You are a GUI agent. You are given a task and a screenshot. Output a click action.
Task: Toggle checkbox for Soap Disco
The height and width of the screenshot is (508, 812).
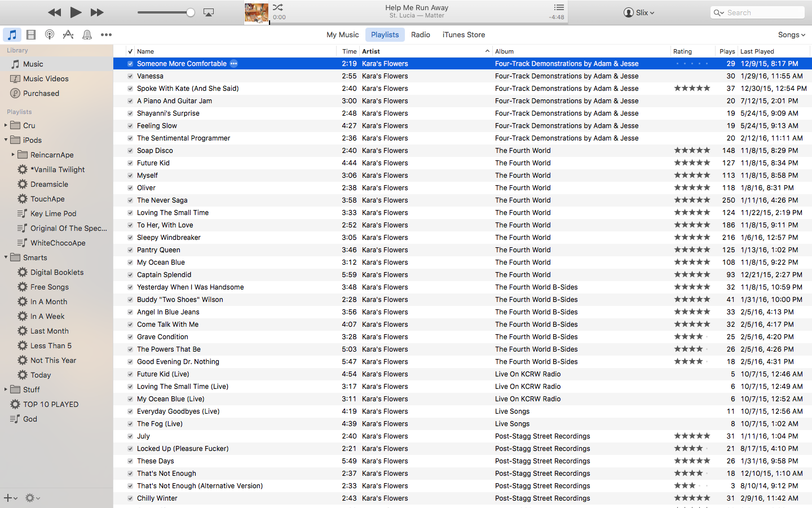tap(130, 151)
